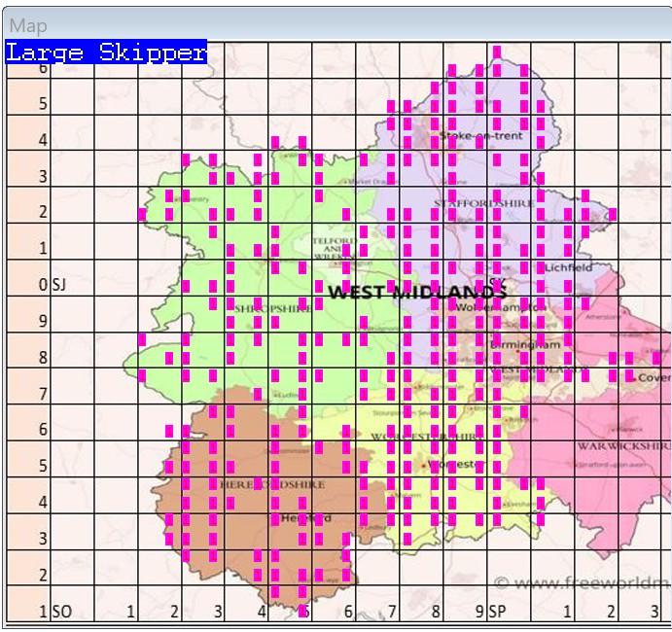Click the SP grid reference label
672x632 pixels.
coord(497,612)
